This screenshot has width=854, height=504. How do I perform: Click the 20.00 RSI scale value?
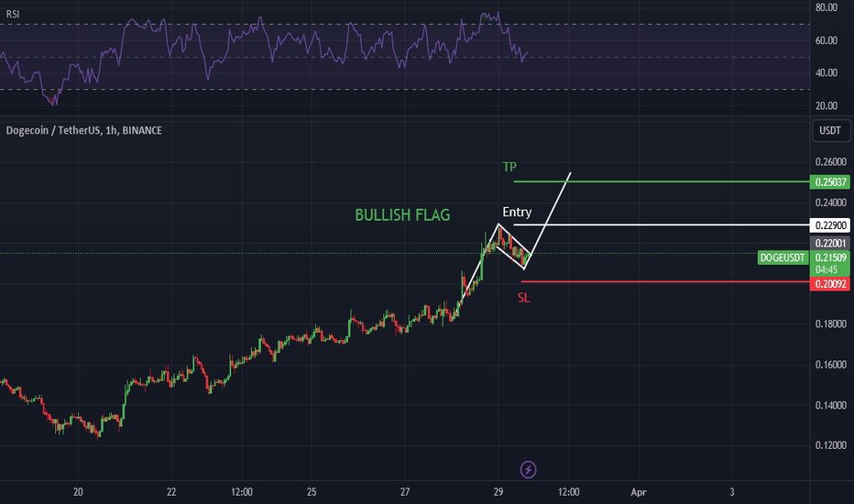[827, 105]
